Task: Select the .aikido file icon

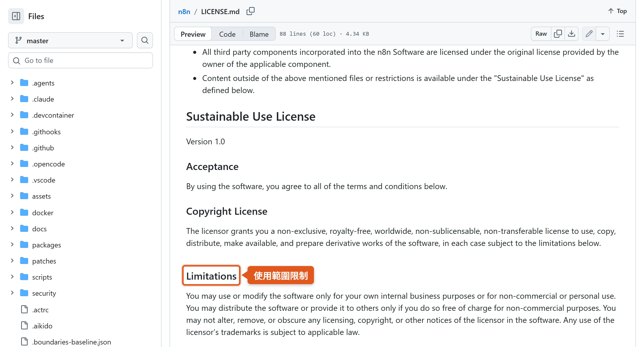Action: [x=24, y=325]
